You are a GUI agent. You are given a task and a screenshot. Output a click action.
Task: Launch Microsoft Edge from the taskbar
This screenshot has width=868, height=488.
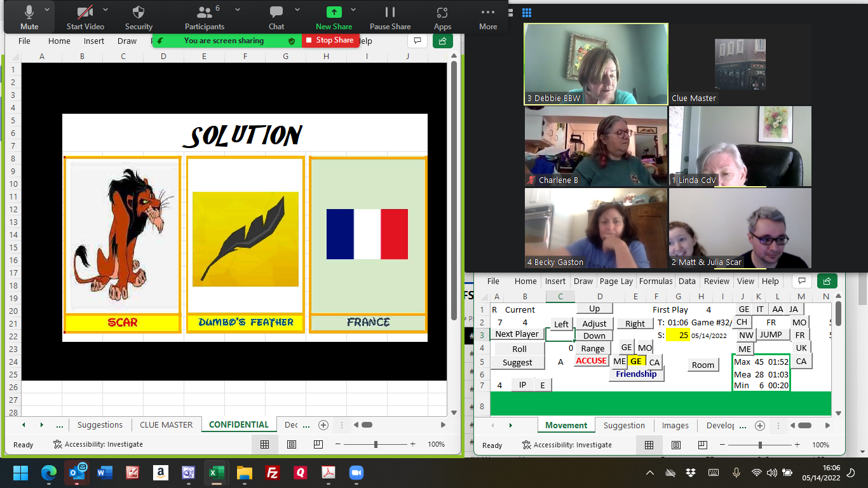tap(49, 473)
